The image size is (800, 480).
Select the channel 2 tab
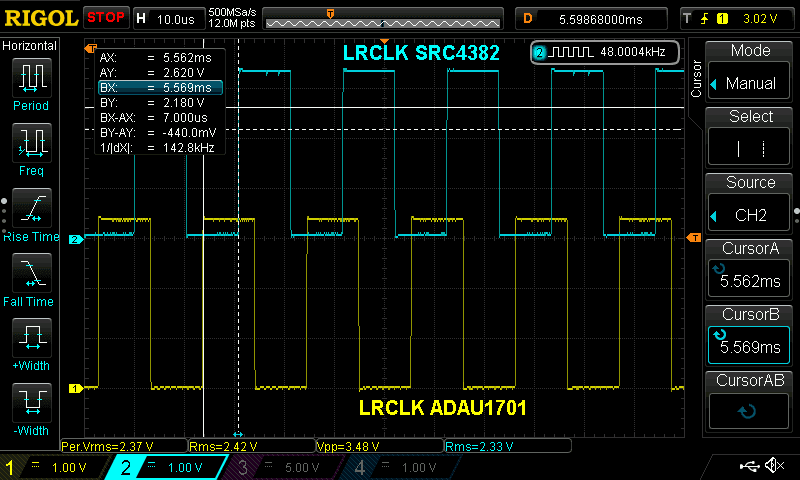point(168,467)
